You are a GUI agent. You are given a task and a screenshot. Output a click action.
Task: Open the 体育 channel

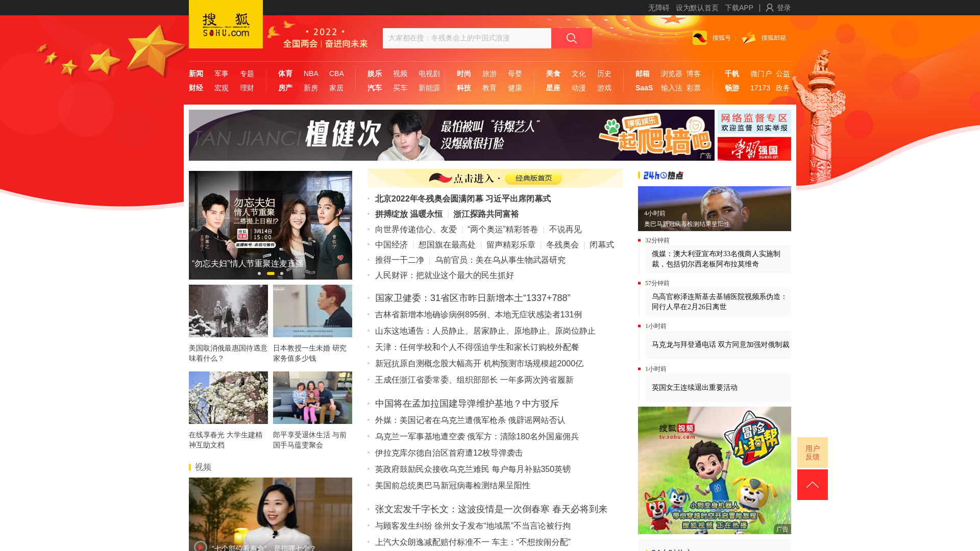coord(285,73)
